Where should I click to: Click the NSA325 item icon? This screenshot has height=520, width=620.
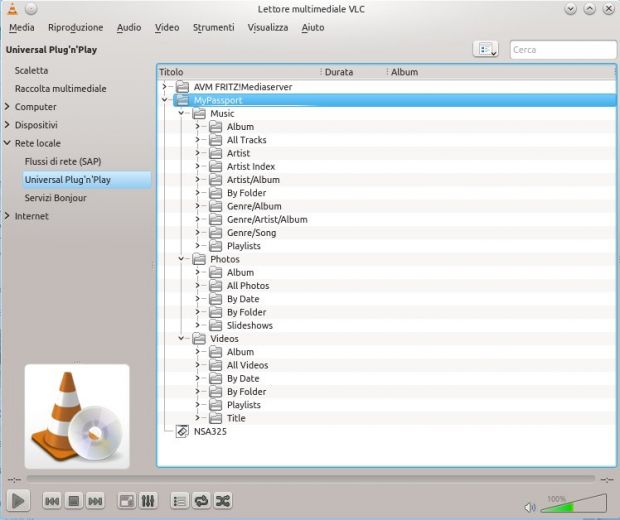click(x=182, y=431)
